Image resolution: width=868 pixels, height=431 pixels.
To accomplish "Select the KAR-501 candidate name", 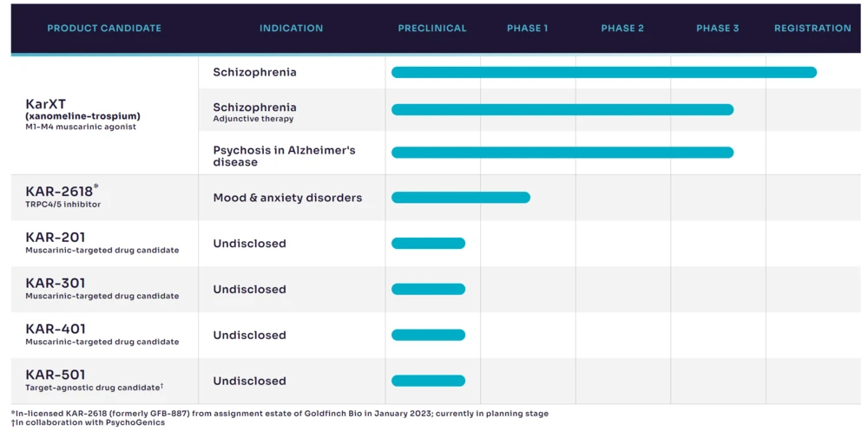I will (x=56, y=375).
